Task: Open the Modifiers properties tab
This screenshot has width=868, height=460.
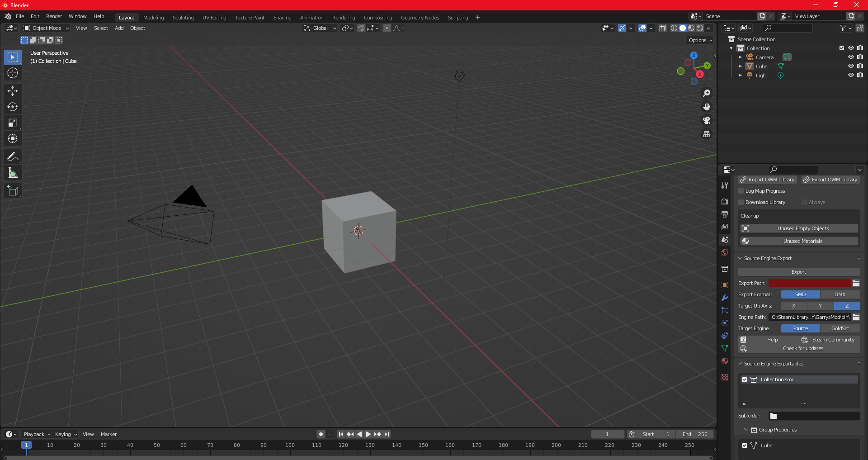Action: [725, 298]
